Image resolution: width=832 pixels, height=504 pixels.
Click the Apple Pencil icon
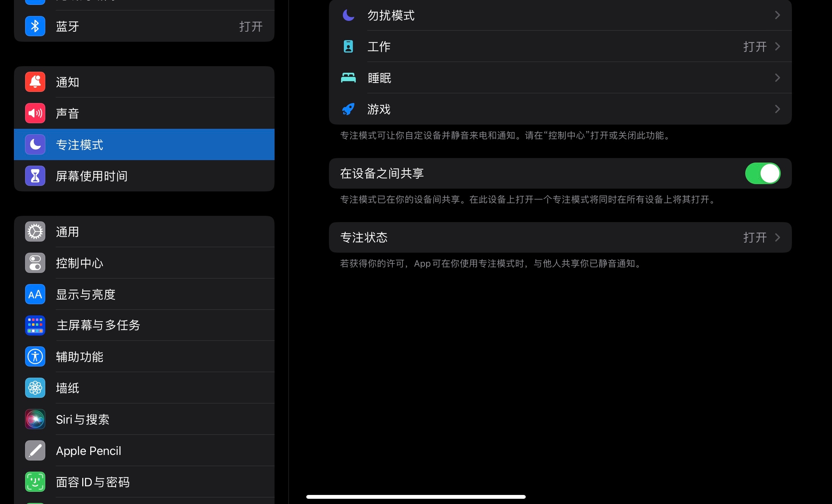tap(35, 450)
